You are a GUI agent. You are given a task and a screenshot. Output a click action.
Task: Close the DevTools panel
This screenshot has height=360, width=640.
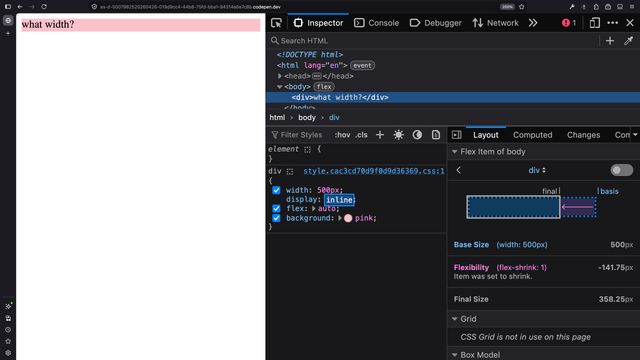(x=630, y=23)
